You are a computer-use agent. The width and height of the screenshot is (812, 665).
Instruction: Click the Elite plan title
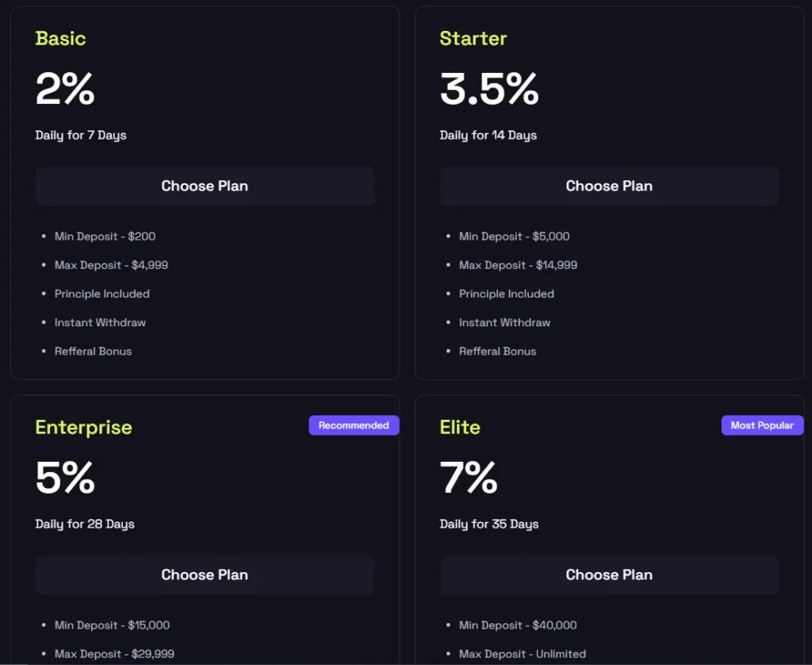click(x=461, y=427)
